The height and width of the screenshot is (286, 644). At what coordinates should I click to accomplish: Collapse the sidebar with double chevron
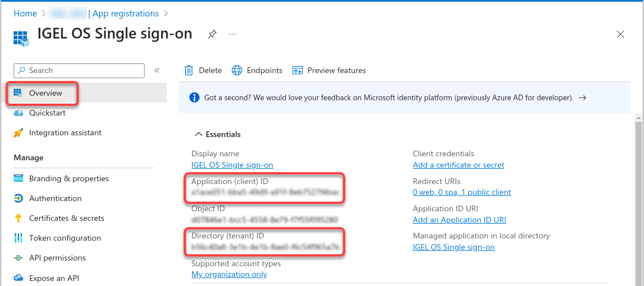tap(156, 71)
